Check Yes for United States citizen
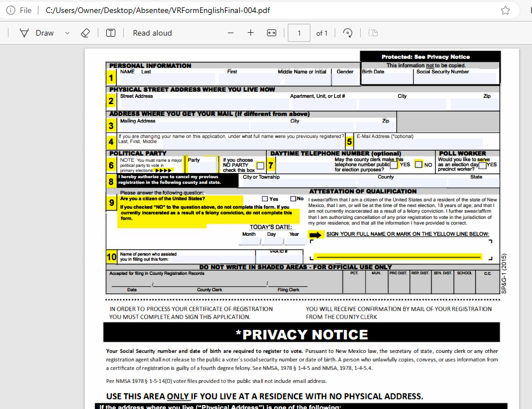This screenshot has width=532, height=409. [265, 199]
